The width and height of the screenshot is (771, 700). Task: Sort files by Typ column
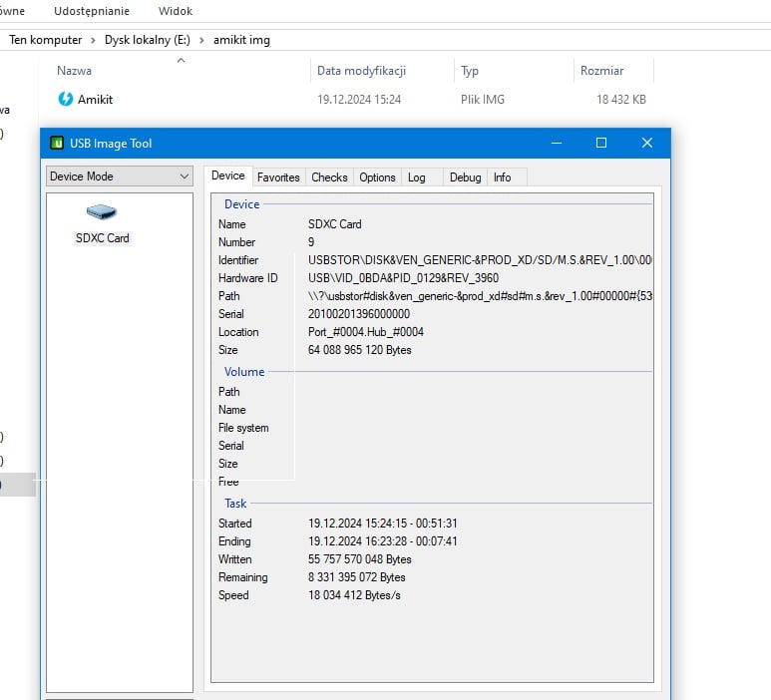point(470,71)
